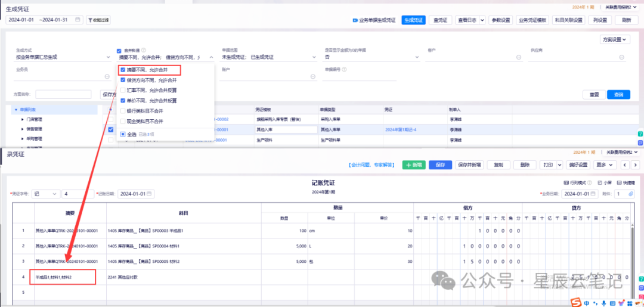644x307 pixels.
Task: Click the blue 生成凭证 button
Action: click(x=413, y=20)
